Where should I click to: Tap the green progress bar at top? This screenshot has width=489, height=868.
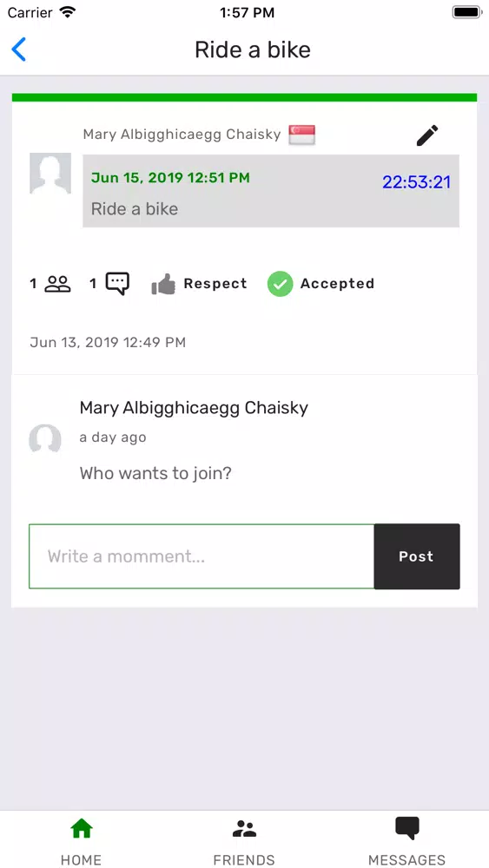(244, 97)
